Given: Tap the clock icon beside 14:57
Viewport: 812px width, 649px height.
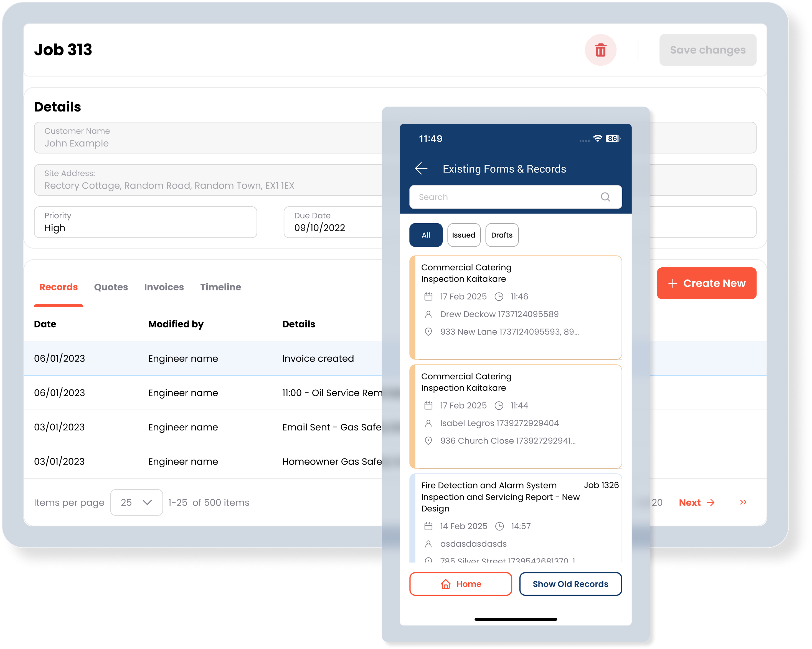Looking at the screenshot, I should pyautogui.click(x=499, y=526).
